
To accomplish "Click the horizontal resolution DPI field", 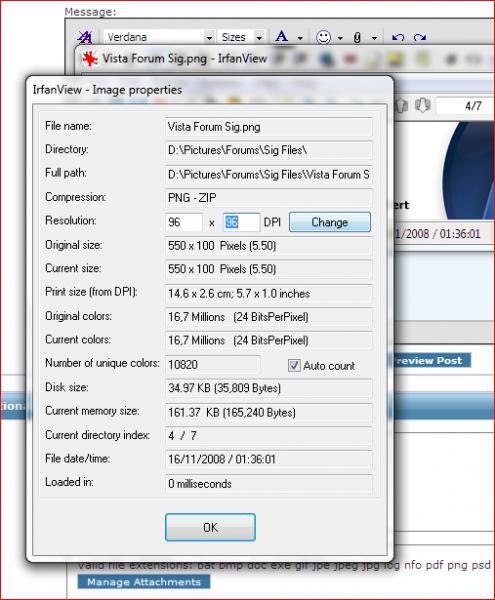I will [x=184, y=222].
